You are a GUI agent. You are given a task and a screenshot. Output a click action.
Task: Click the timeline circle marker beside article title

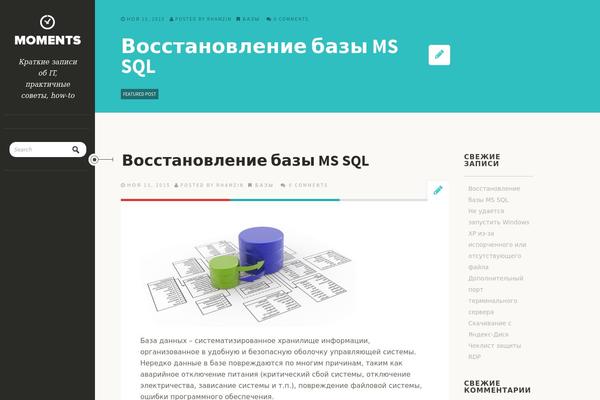[x=94, y=160]
